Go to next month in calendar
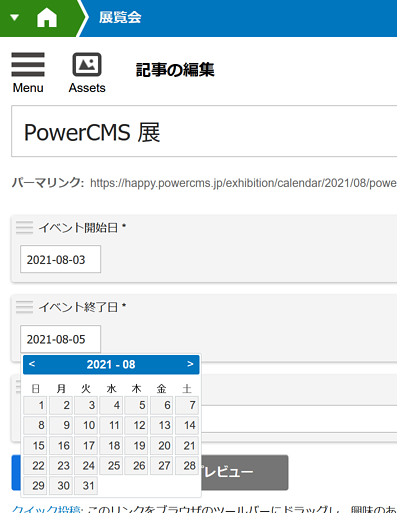Screen dimensions: 397x513 click(190, 364)
